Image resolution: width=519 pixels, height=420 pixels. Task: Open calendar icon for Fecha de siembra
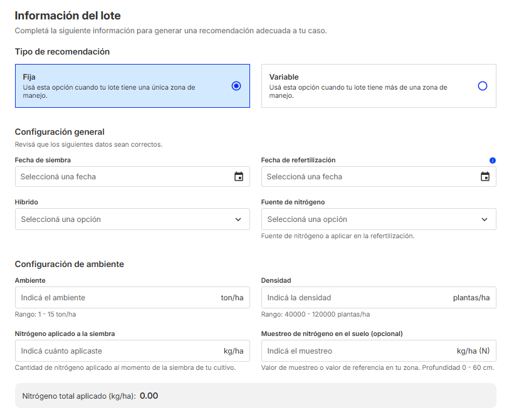239,176
